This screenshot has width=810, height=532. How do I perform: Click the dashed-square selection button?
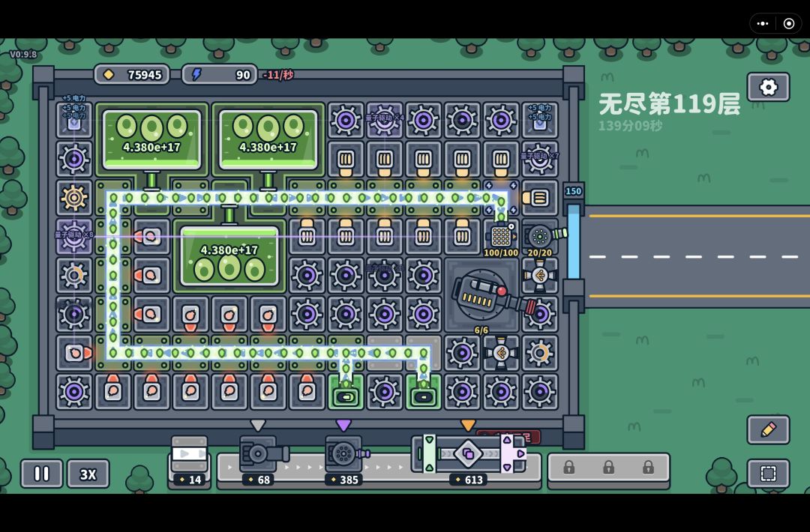click(768, 473)
